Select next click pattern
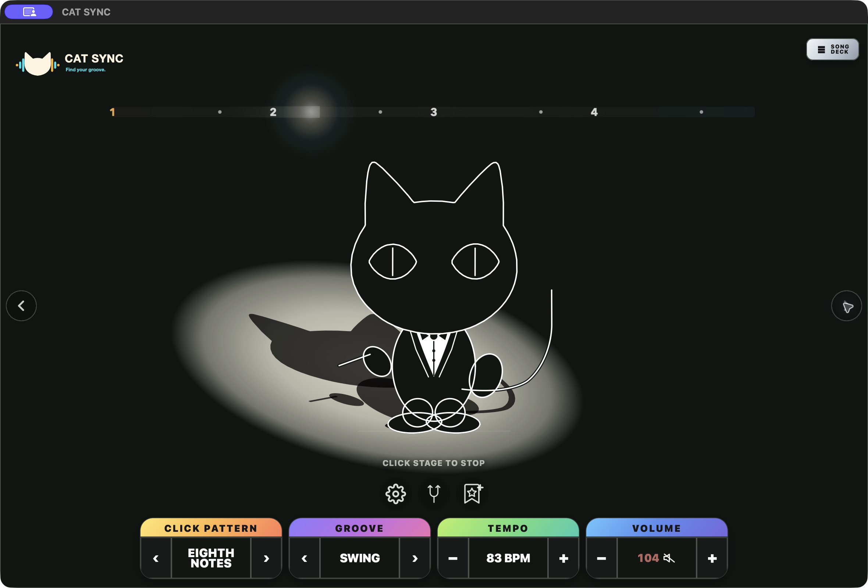 [266, 558]
